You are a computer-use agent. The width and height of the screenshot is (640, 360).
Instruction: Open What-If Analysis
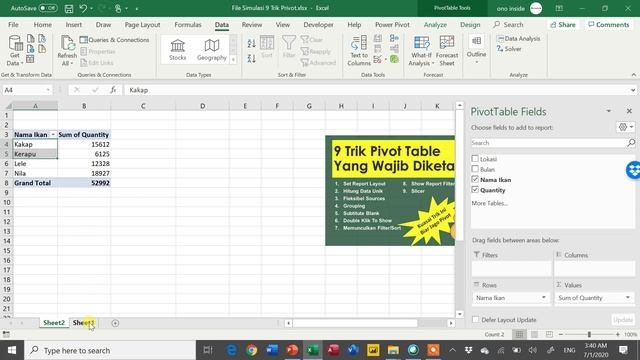421,51
